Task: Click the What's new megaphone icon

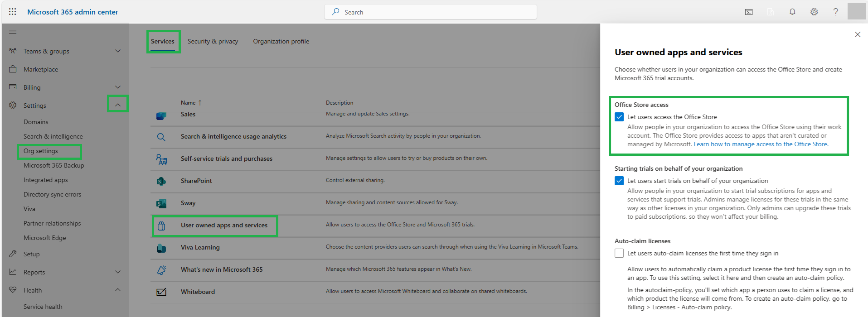Action: [161, 270]
